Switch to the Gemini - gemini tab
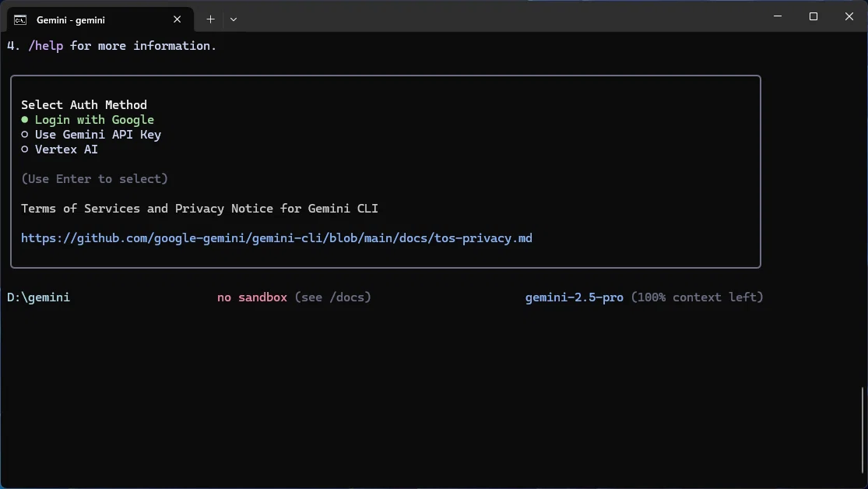The width and height of the screenshot is (868, 489). [x=100, y=20]
